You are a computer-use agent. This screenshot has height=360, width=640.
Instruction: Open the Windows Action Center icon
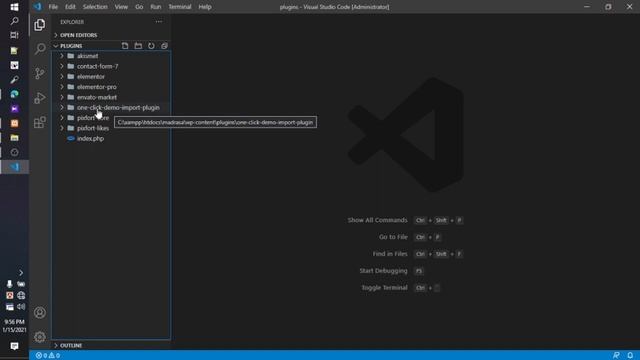14,346
